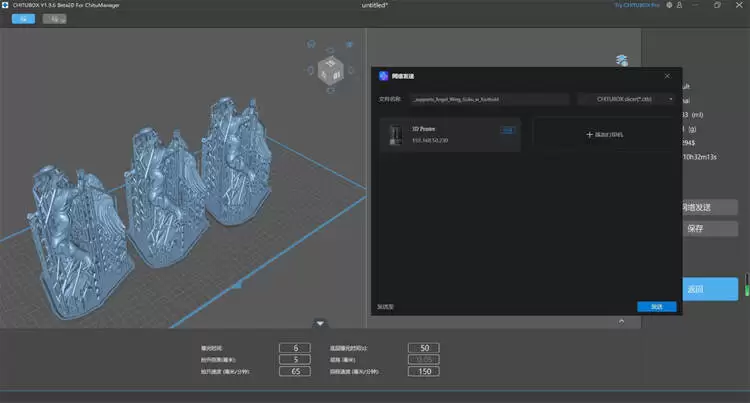
Task: Click the view orientation cube
Action: tap(331, 72)
